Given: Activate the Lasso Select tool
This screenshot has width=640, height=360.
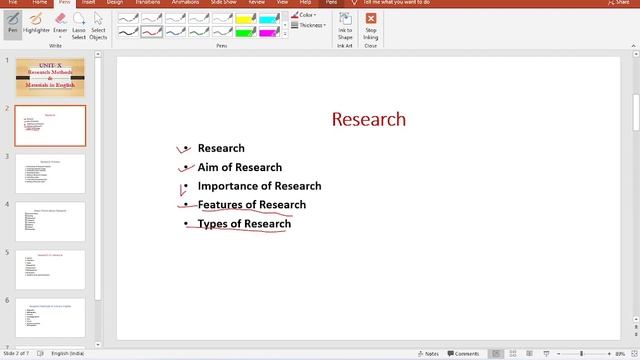Looking at the screenshot, I should pyautogui.click(x=79, y=25).
